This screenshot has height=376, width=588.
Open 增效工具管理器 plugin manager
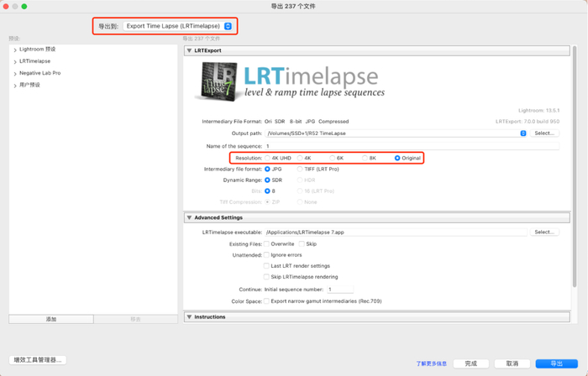pos(38,360)
